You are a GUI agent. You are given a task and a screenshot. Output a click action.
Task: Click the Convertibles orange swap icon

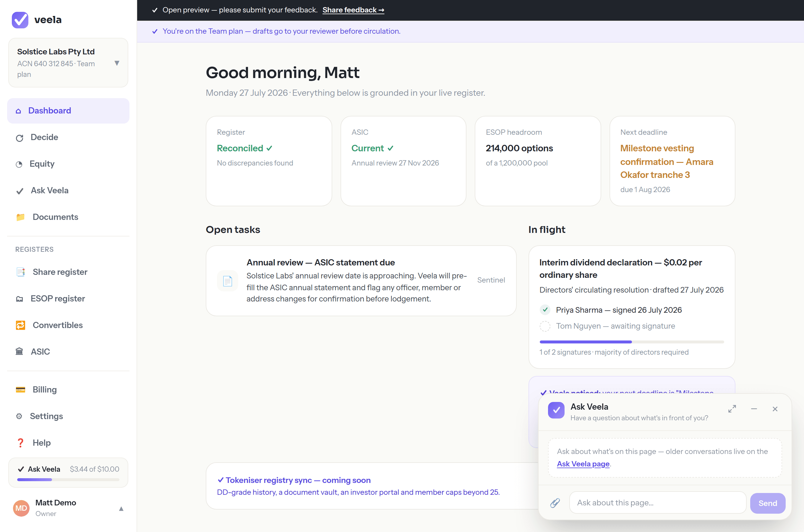tap(20, 325)
